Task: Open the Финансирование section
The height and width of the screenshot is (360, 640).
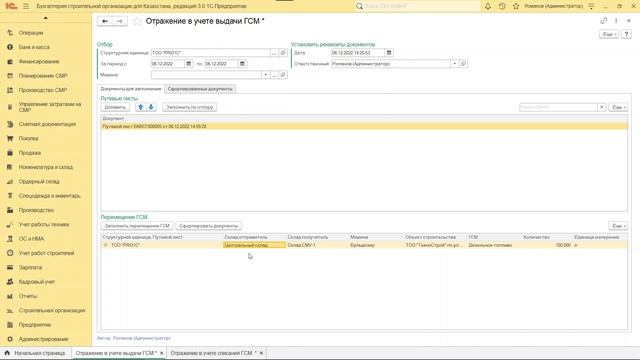Action: pyautogui.click(x=39, y=61)
